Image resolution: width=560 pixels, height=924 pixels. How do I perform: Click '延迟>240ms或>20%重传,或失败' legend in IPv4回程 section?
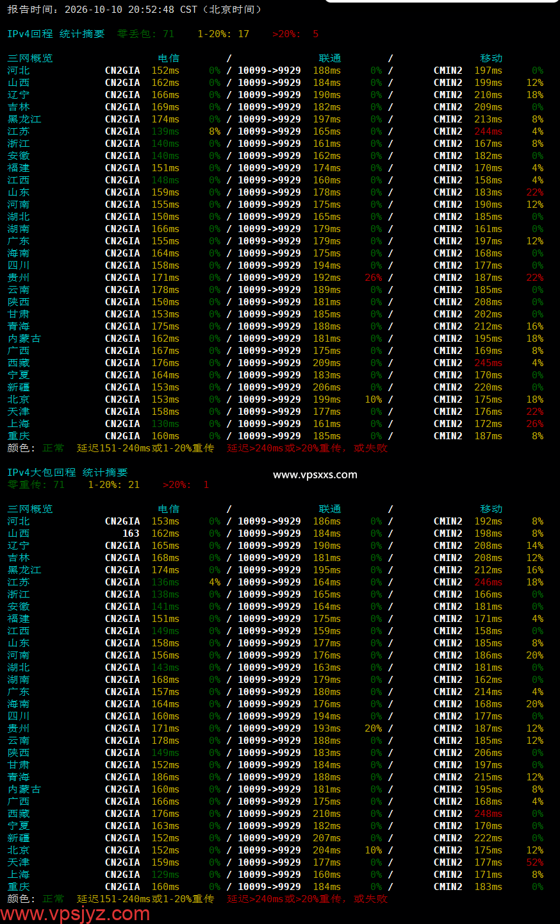click(307, 448)
